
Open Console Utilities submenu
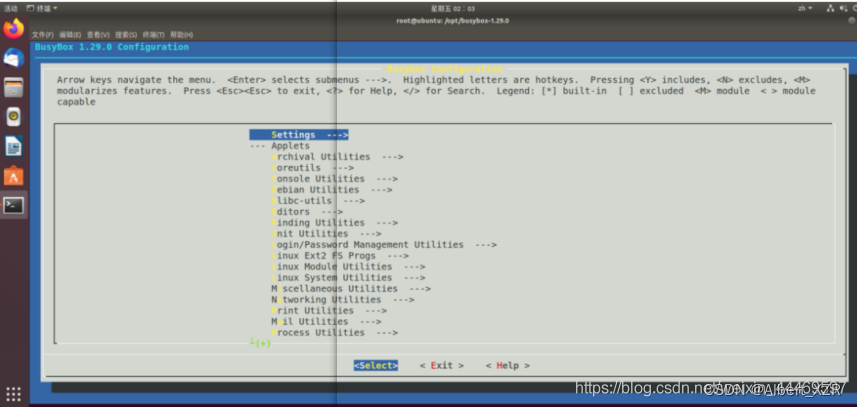(x=334, y=179)
